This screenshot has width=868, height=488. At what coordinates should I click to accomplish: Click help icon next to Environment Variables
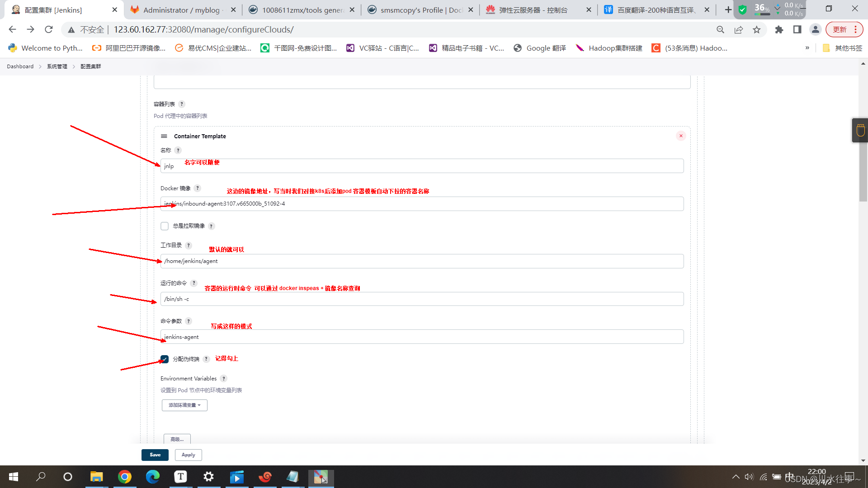tap(224, 379)
